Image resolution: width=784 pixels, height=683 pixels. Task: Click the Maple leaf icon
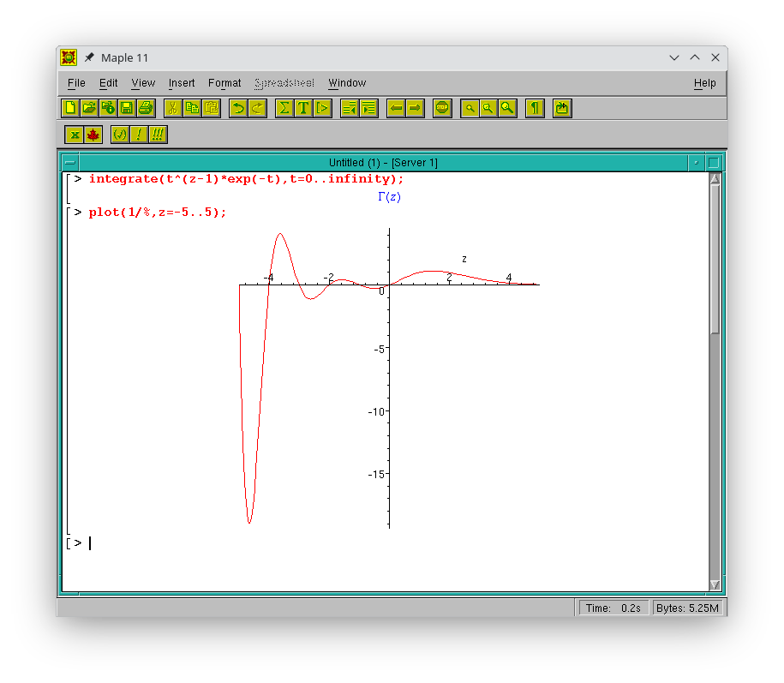tap(93, 135)
